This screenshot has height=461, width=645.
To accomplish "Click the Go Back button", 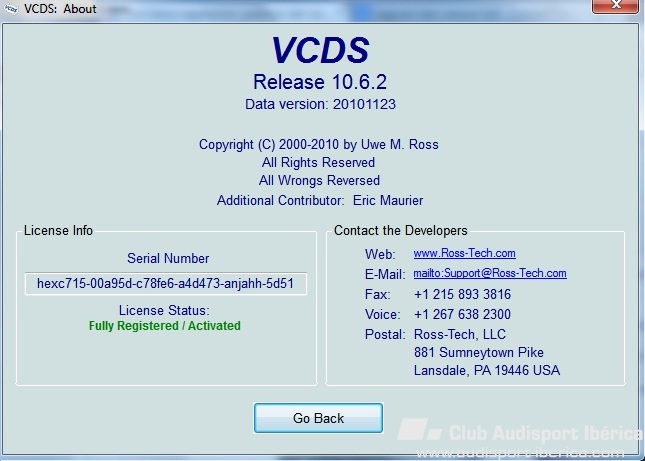I will click(x=318, y=418).
